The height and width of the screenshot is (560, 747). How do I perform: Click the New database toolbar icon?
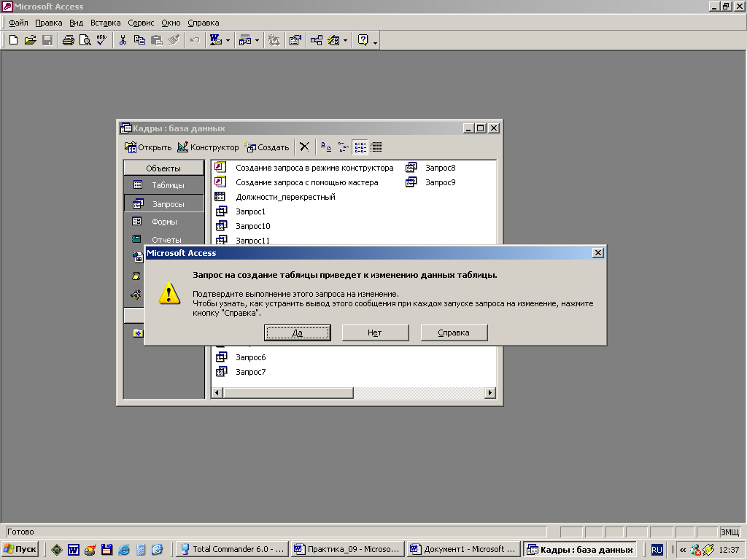tap(13, 41)
